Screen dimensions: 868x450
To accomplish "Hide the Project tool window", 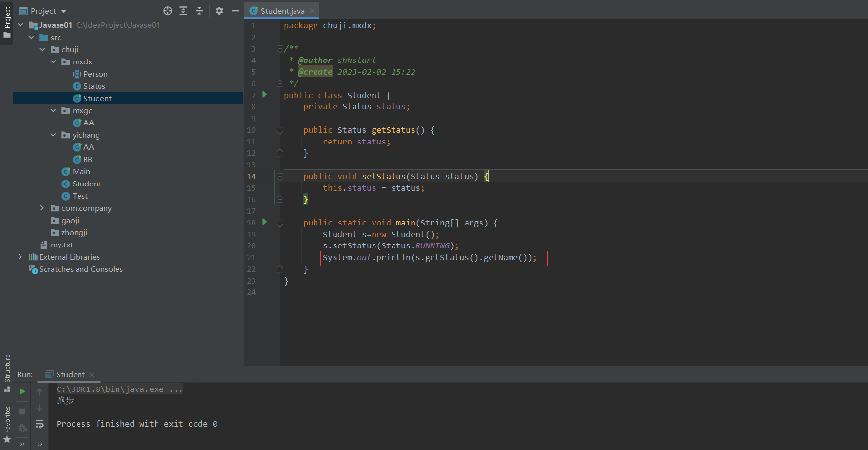I will pos(236,11).
